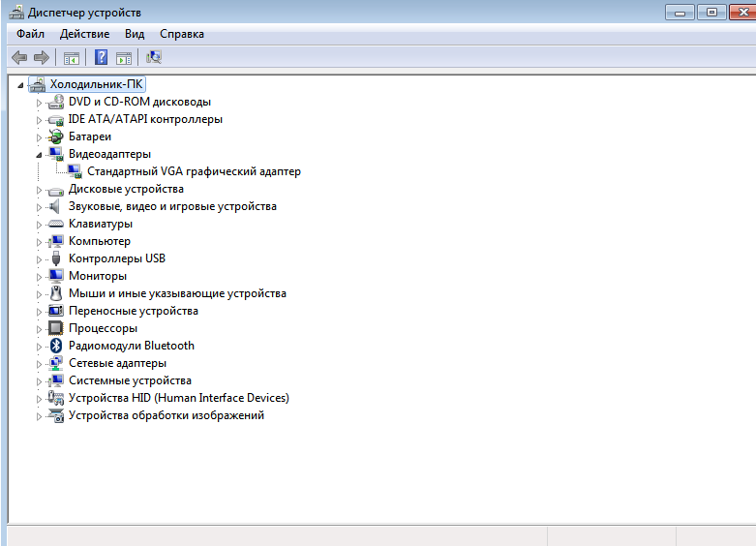The height and width of the screenshot is (546, 756).
Task: Select Устройства обработки изображений label
Action: [x=166, y=415]
